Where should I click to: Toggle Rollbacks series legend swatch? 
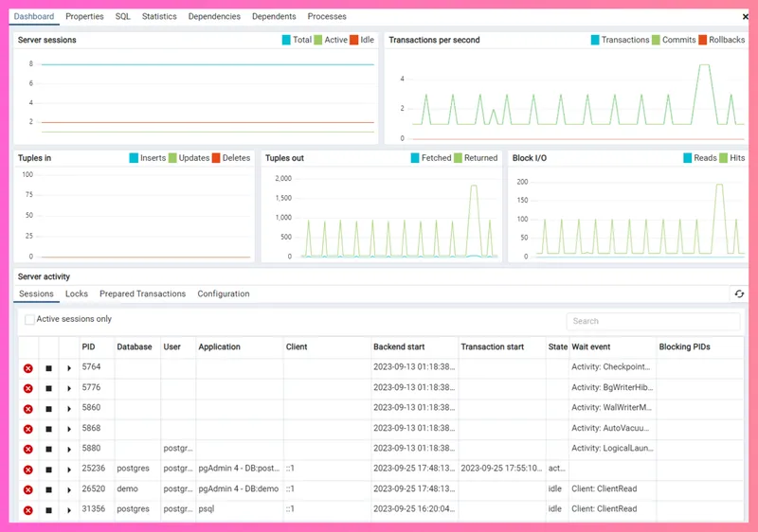click(703, 40)
